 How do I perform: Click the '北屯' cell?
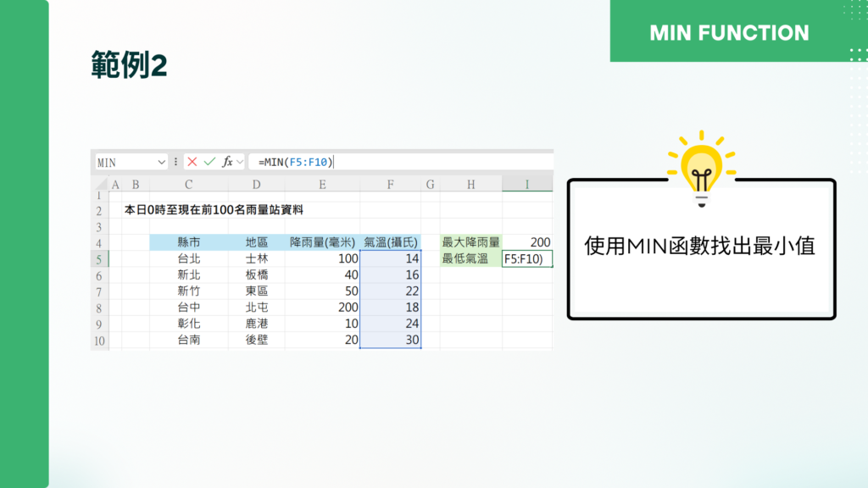coord(256,307)
